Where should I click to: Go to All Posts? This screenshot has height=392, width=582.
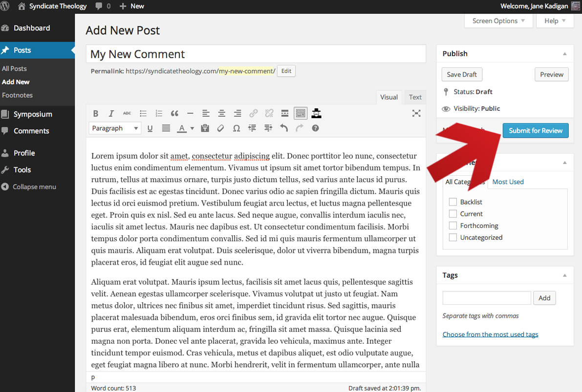click(x=15, y=69)
